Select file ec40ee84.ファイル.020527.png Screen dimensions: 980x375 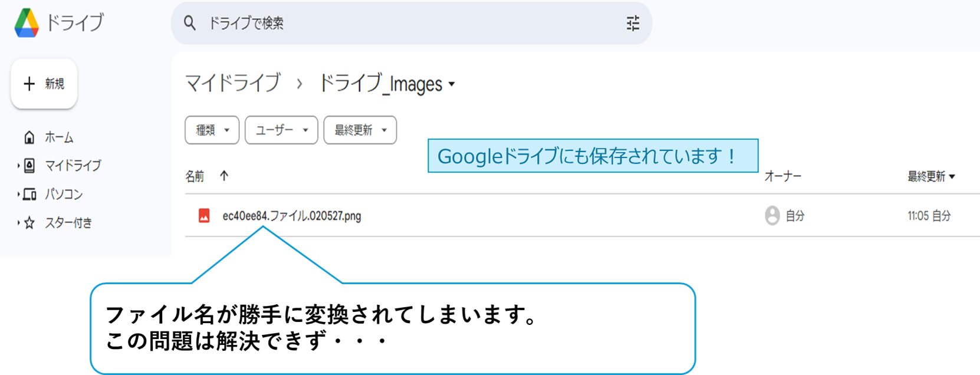pos(292,216)
